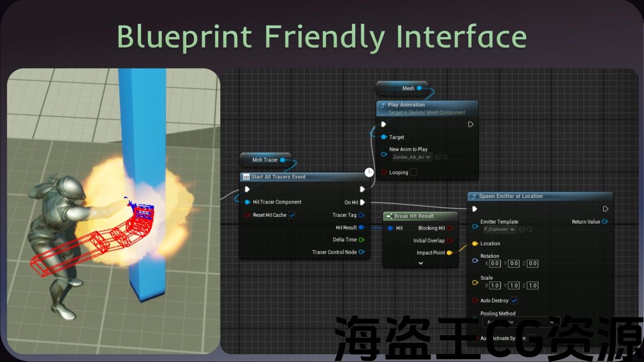The width and height of the screenshot is (644, 362).
Task: Click the Return Value output pin
Action: pyautogui.click(x=605, y=222)
